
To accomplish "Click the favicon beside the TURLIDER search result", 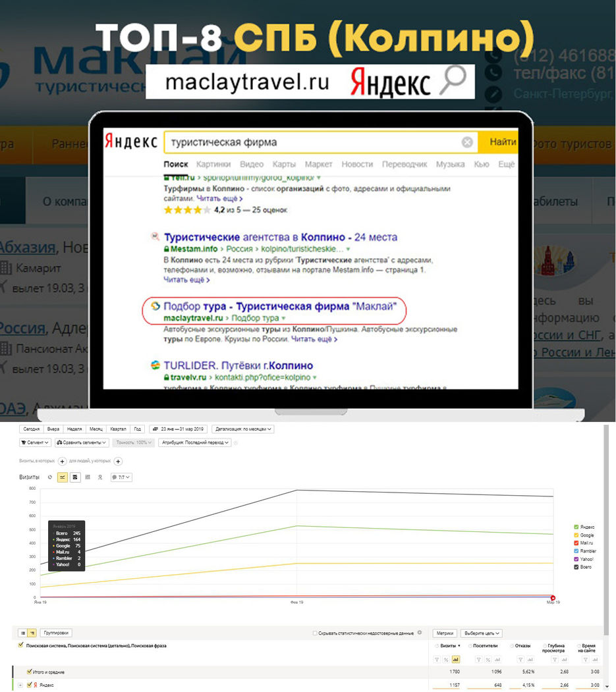I will (155, 365).
